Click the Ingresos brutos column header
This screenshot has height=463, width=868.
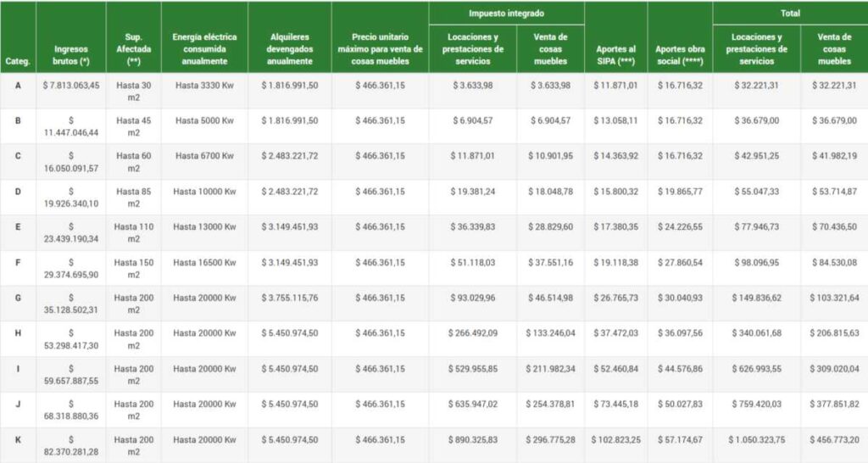[x=71, y=55]
